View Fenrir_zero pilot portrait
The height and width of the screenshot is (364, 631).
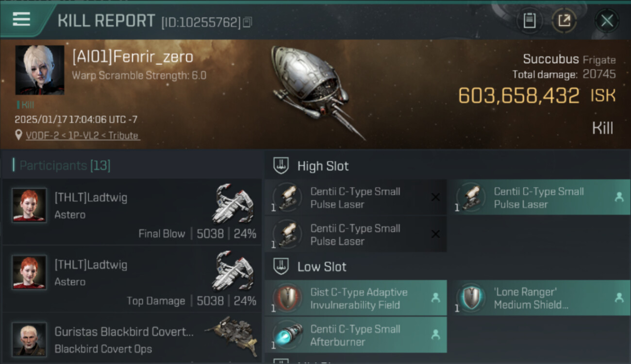pyautogui.click(x=40, y=70)
